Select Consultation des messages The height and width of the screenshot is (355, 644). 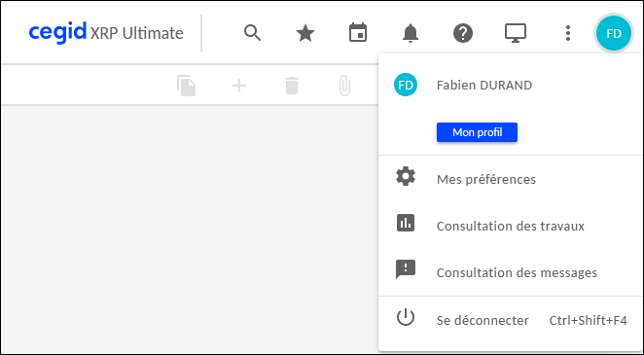(x=511, y=272)
